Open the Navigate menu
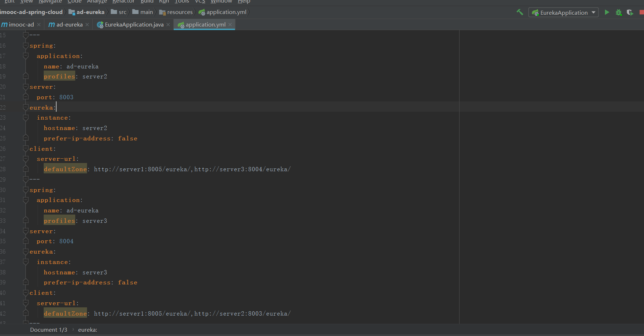This screenshot has height=336, width=644. tap(50, 1)
